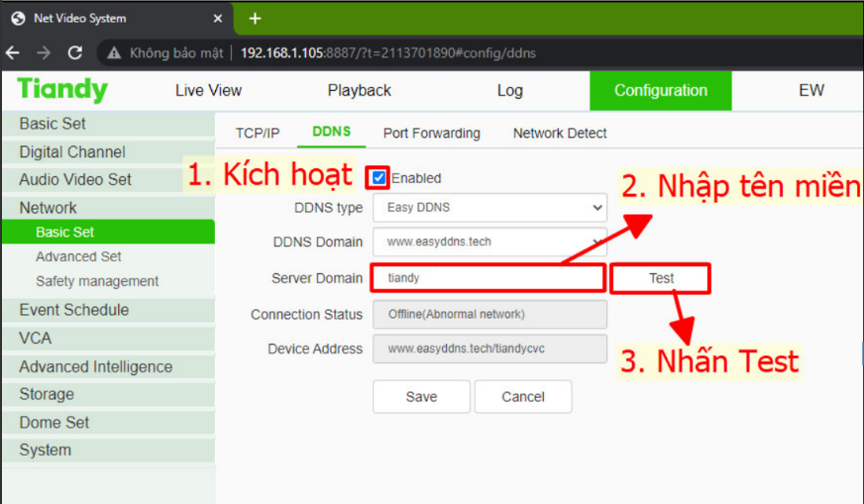Image resolution: width=864 pixels, height=504 pixels.
Task: Open the EW menu item
Action: 811,90
